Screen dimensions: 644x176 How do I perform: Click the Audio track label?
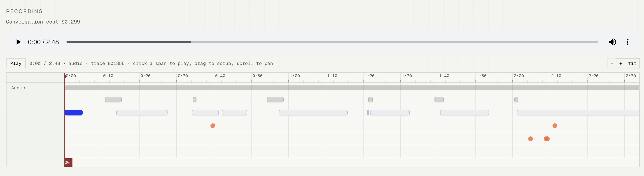18,88
